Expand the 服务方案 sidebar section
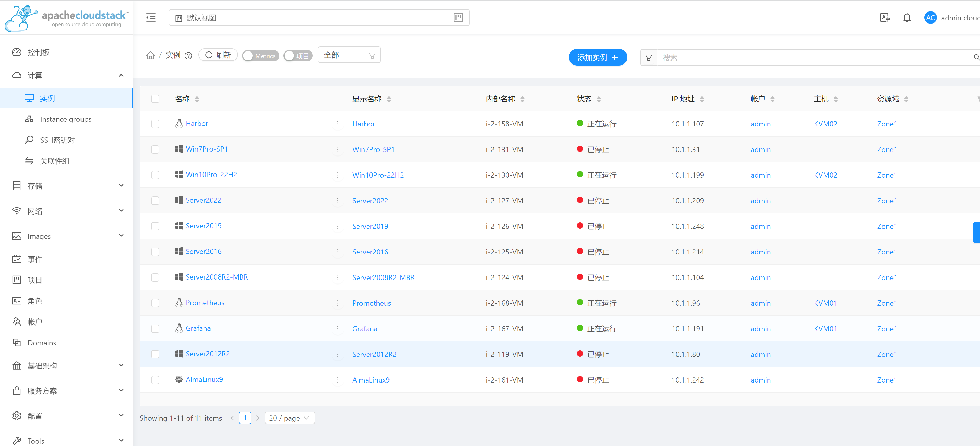This screenshot has height=446, width=980. point(67,390)
